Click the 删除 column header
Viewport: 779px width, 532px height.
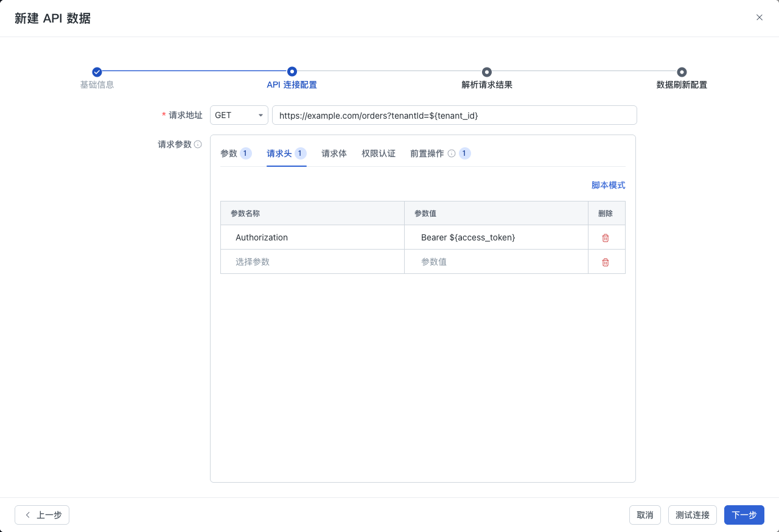(606, 214)
